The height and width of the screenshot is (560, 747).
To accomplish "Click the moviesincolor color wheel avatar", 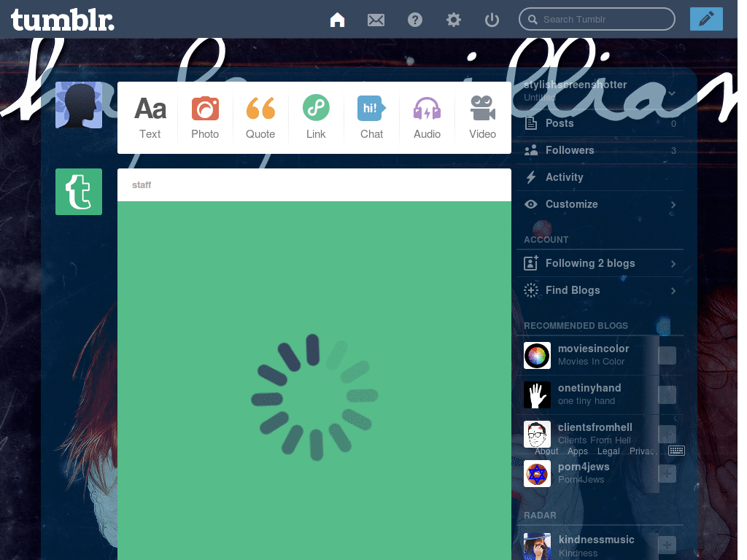I will pyautogui.click(x=537, y=355).
